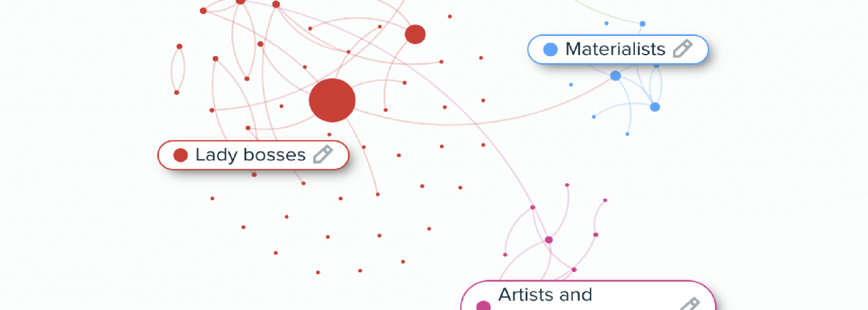Click the blue dot in Materialists label
The image size is (868, 310).
(x=550, y=49)
